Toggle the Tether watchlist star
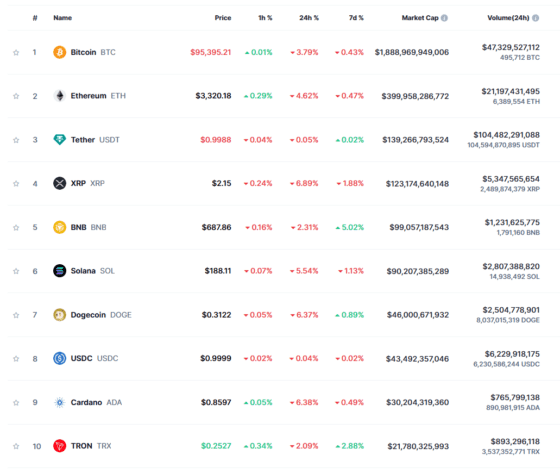 tap(16, 140)
